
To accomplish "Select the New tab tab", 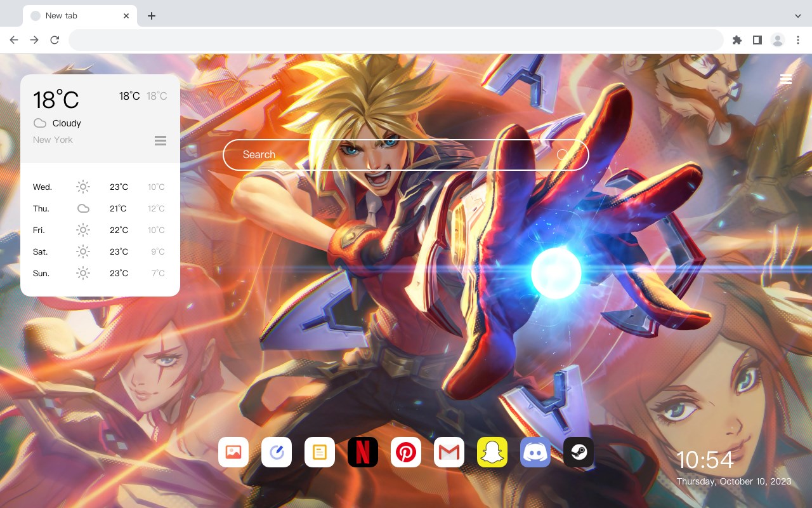I will [x=80, y=16].
